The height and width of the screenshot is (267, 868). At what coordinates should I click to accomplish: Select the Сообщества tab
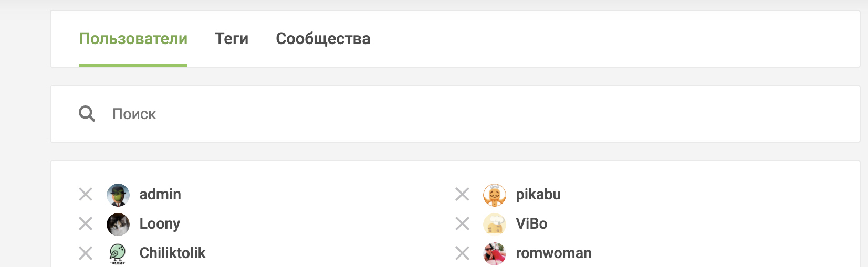tap(323, 39)
